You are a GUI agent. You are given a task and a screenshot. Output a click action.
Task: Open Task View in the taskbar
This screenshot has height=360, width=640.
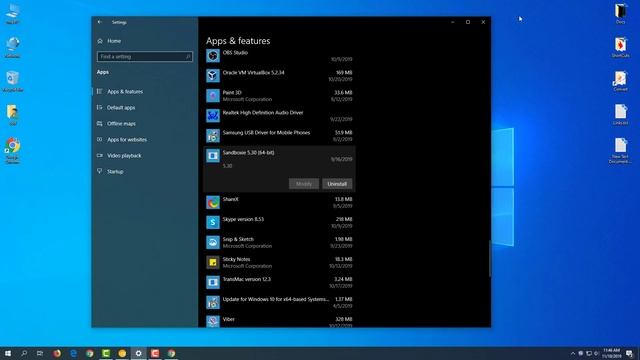[x=40, y=353]
